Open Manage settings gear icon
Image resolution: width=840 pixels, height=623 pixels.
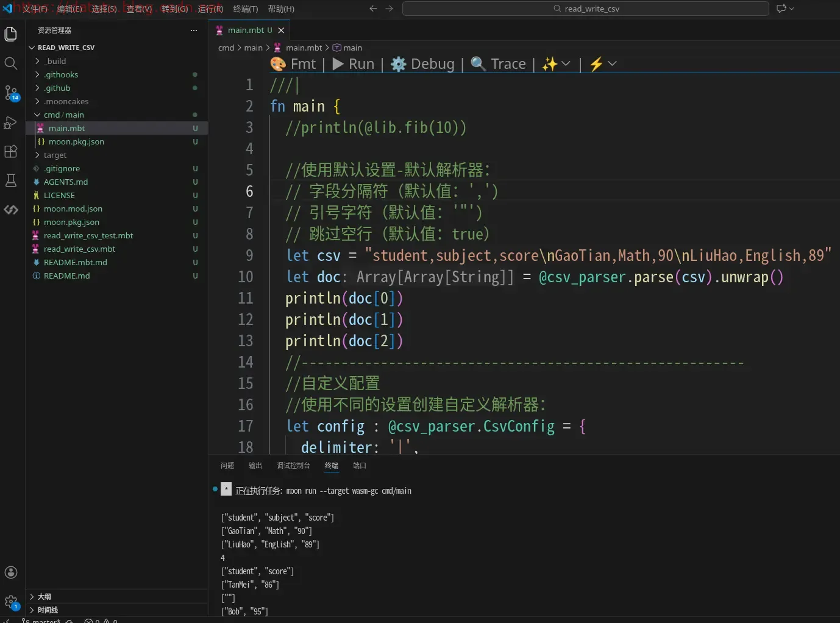pos(10,602)
